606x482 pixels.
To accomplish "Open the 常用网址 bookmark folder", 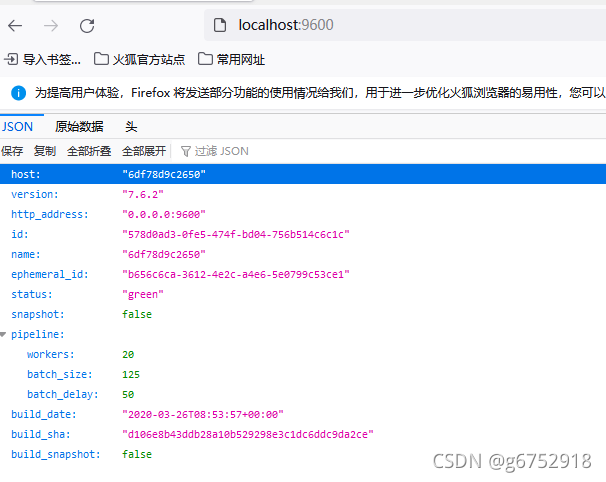I will coord(231,60).
